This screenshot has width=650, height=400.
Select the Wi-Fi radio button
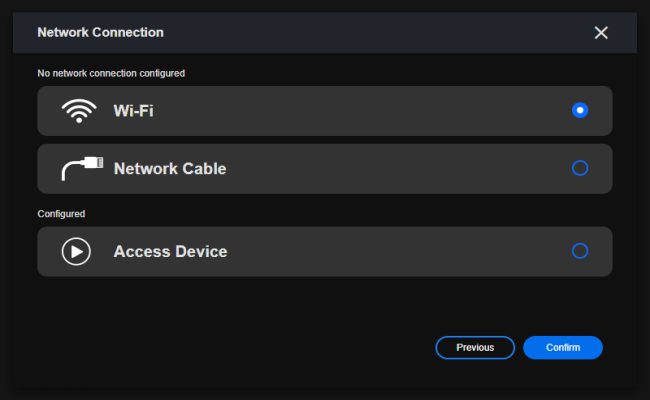(579, 110)
